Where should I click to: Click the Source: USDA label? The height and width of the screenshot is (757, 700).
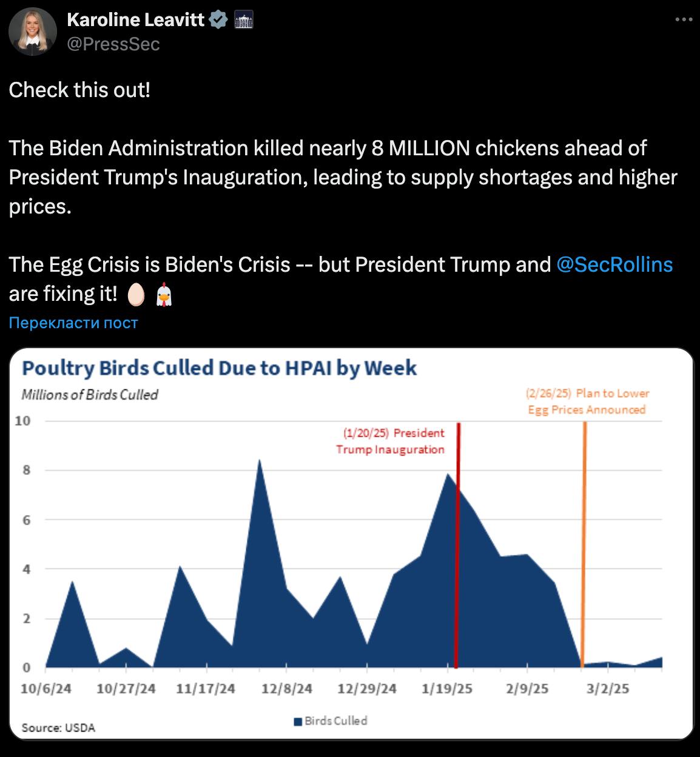(58, 727)
